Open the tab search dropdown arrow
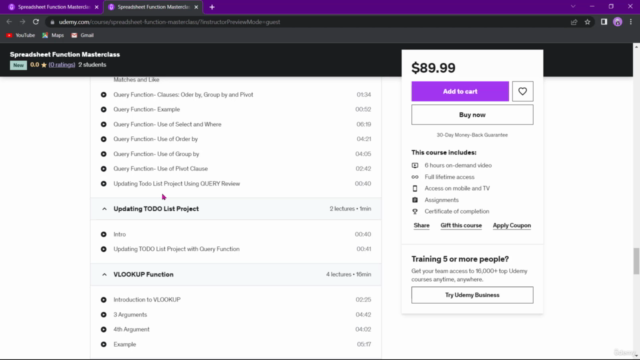The width and height of the screenshot is (640, 360). 573,7
